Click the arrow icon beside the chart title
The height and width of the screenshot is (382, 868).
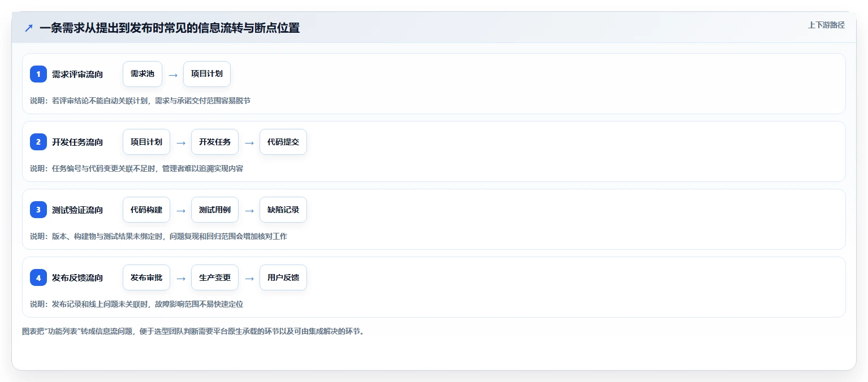click(x=28, y=28)
